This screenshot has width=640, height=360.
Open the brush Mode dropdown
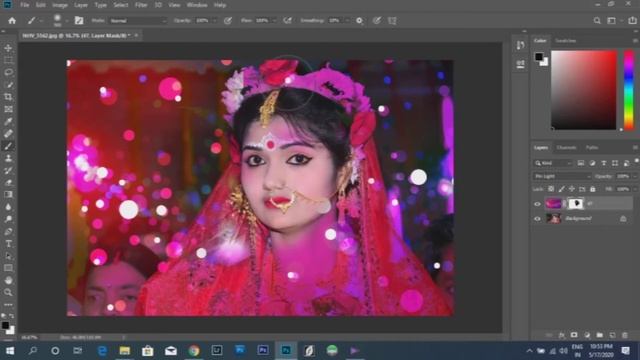click(x=138, y=20)
